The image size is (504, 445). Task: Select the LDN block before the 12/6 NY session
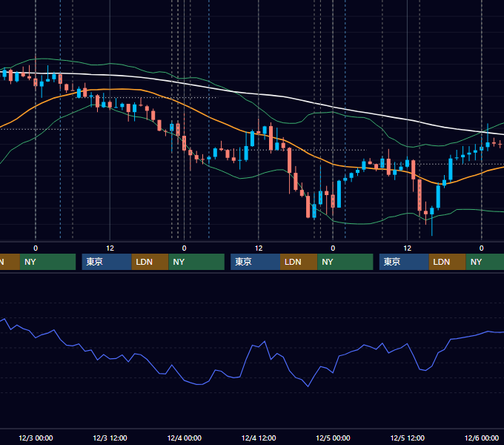point(448,262)
